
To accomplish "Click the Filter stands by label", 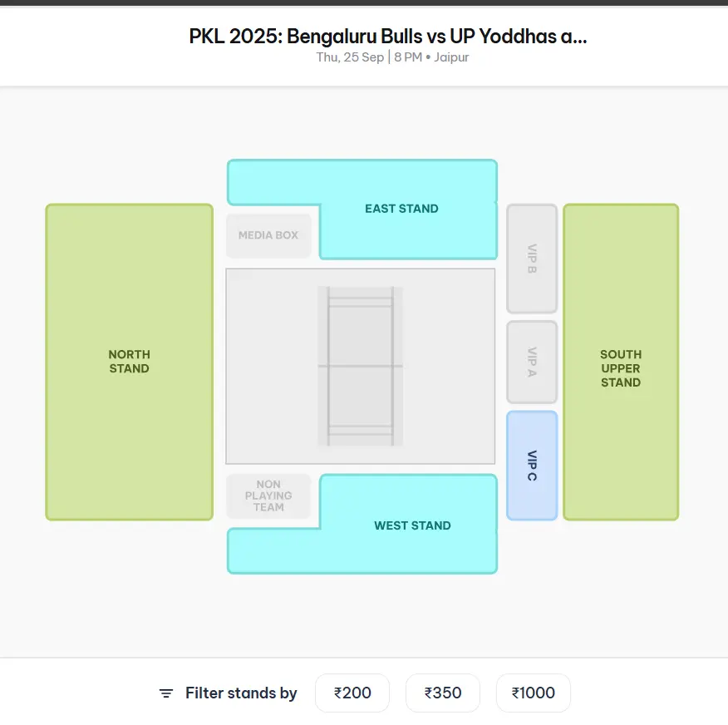I will (x=241, y=693).
